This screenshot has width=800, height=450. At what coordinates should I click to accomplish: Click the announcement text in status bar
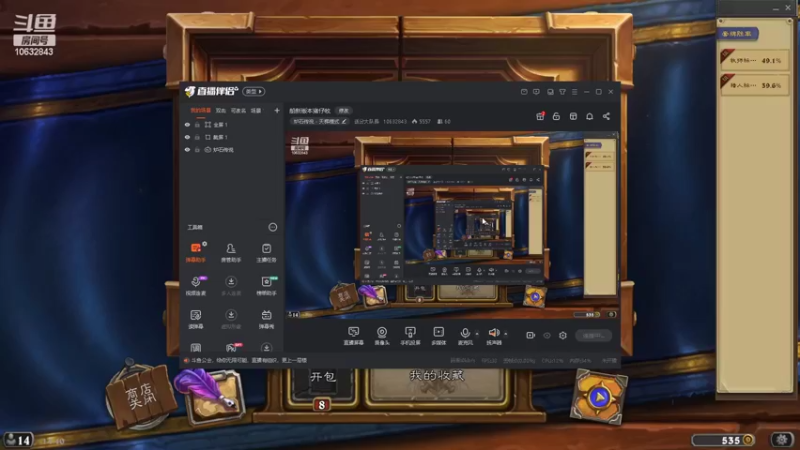click(x=248, y=360)
